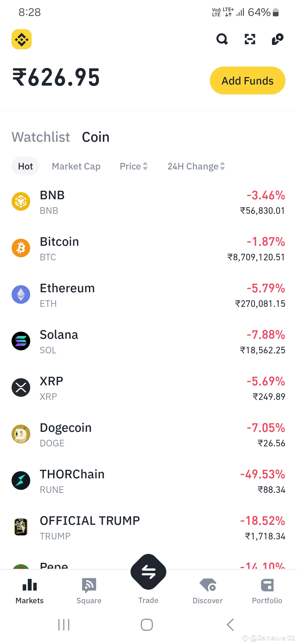
Task: Select the Market Cap filter
Action: (x=76, y=166)
